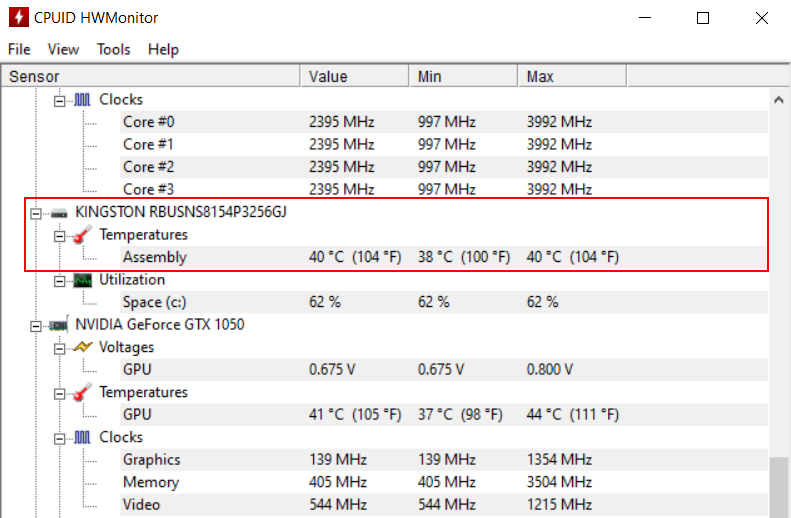Viewport: 791px width, 518px height.
Task: Click GPU max voltage 0.800 V
Action: 549,370
